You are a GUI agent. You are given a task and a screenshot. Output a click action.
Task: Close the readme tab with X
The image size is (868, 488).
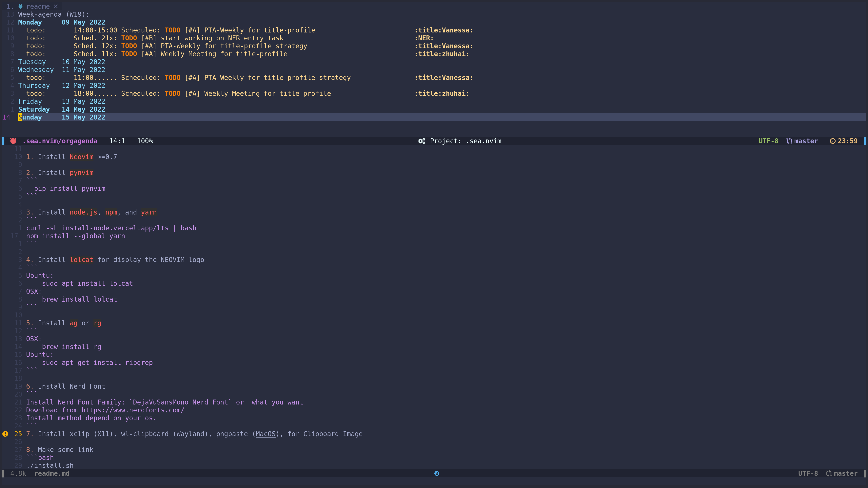pyautogui.click(x=56, y=6)
